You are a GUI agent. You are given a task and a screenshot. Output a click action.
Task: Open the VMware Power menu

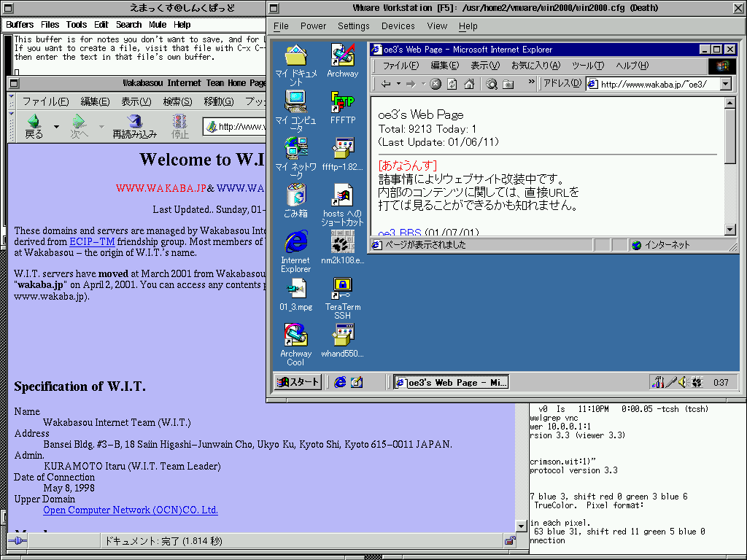tap(313, 26)
